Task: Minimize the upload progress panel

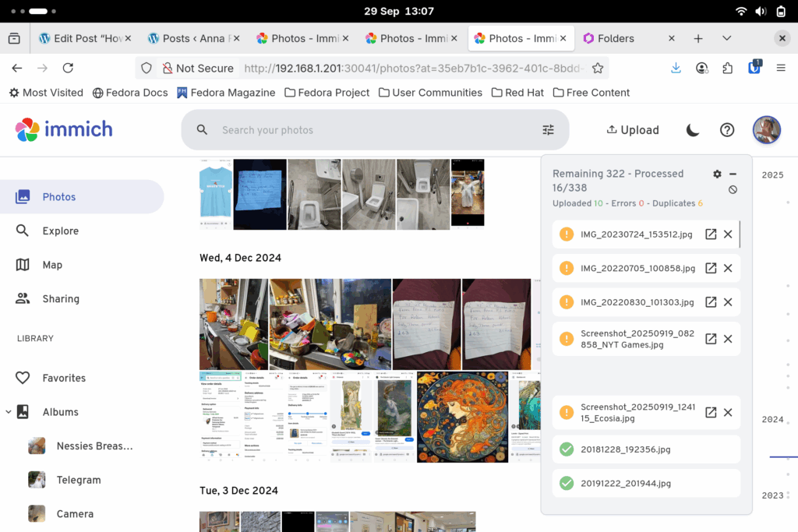Action: coord(733,174)
